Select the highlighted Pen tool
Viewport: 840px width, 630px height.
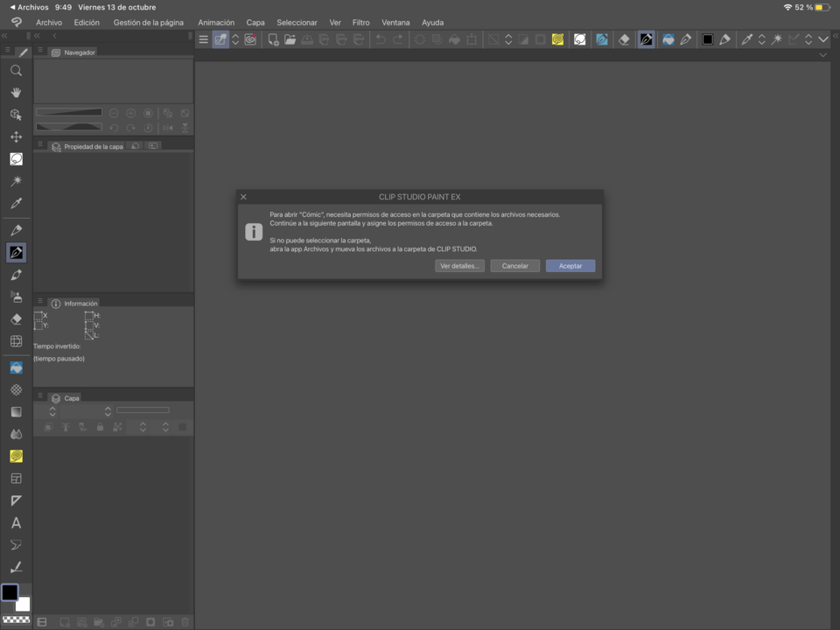(16, 251)
